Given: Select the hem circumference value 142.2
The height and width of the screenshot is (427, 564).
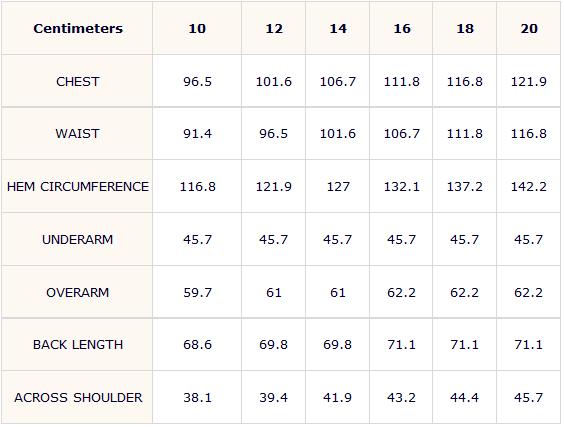Looking at the screenshot, I should [529, 187].
